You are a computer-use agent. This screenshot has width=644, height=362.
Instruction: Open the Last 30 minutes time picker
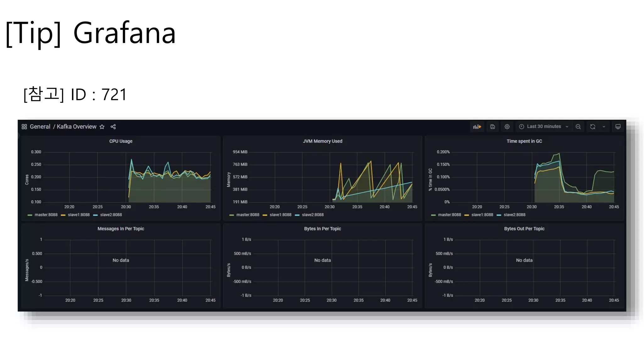click(544, 127)
